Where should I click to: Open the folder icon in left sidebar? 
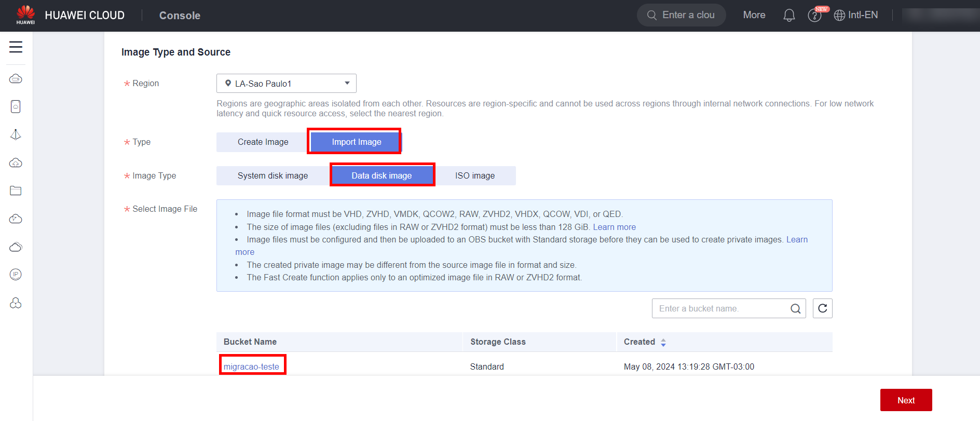[x=16, y=191]
